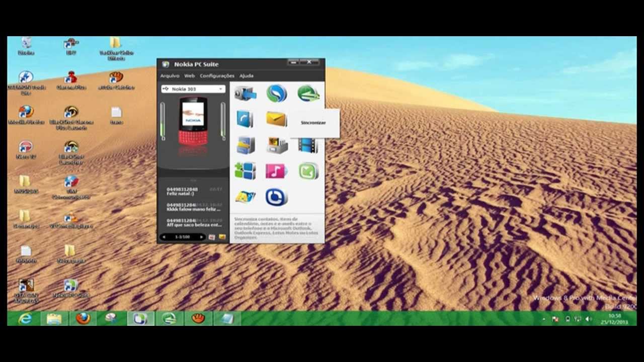Open the Configurações menu

(x=217, y=76)
